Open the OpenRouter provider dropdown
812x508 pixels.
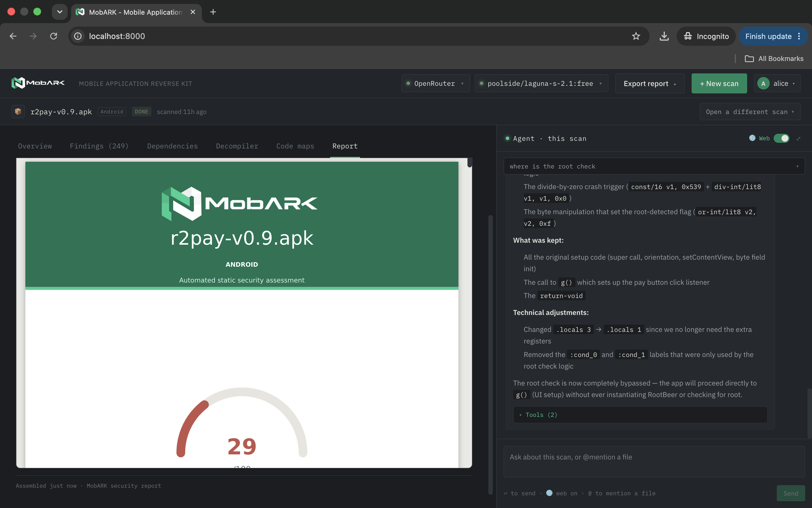click(436, 83)
